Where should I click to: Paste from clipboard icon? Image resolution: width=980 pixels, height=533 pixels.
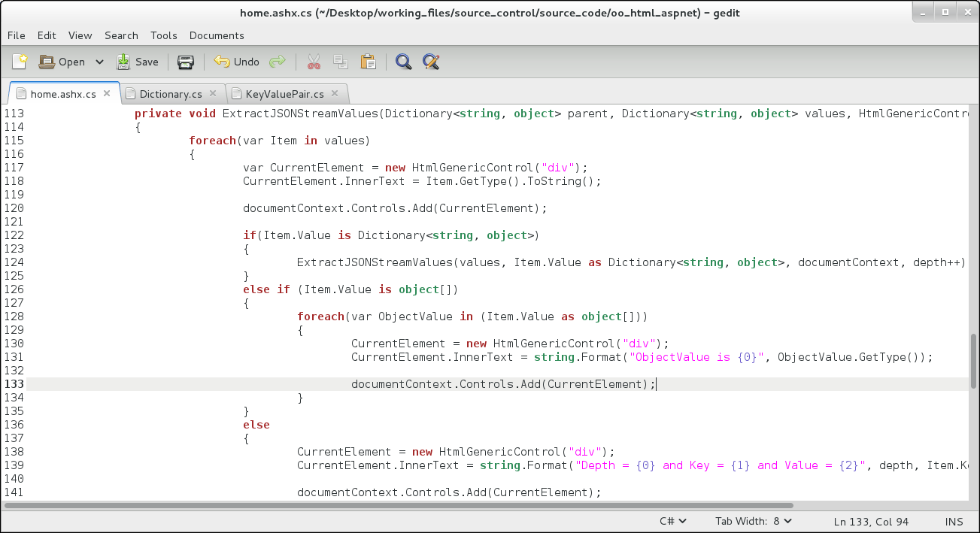[368, 62]
